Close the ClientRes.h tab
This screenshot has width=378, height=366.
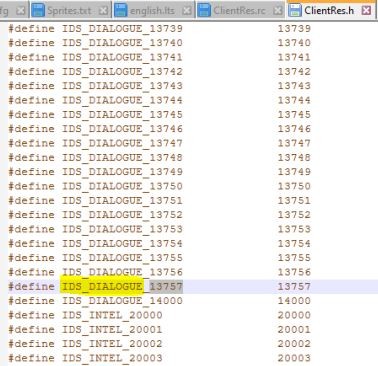pos(366,11)
